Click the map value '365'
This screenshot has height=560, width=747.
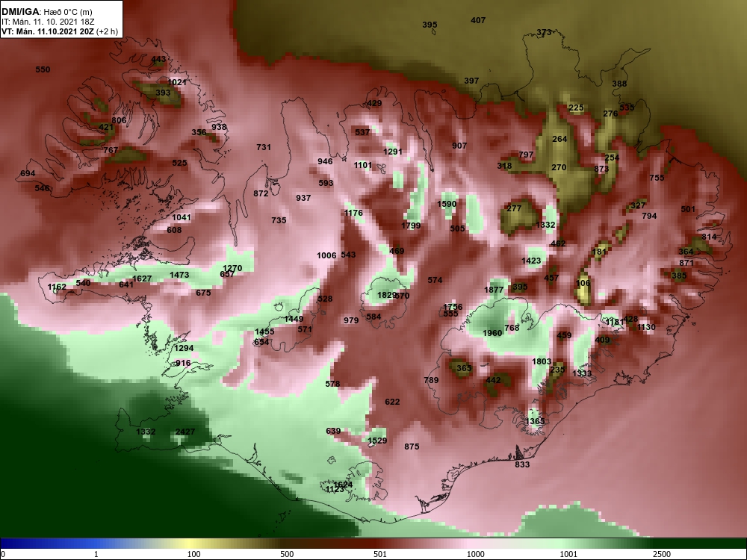tap(464, 368)
